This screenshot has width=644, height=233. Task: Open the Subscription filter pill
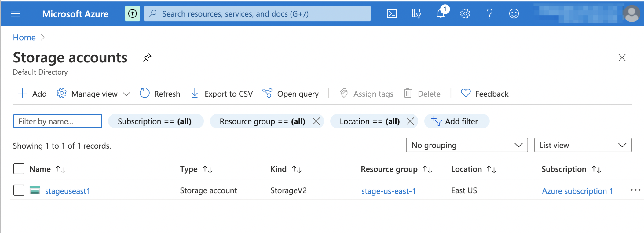click(156, 121)
